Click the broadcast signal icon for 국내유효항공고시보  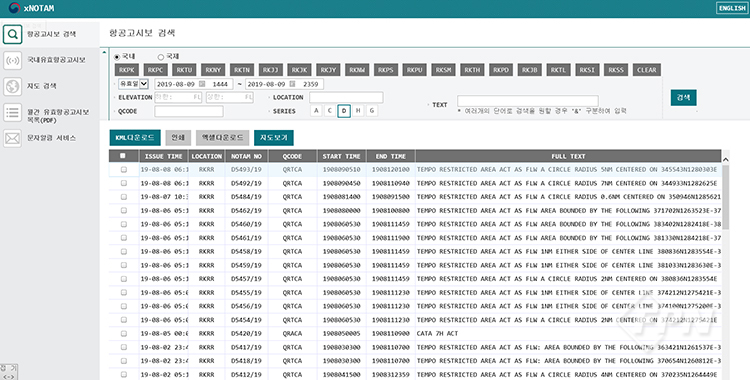pyautogui.click(x=12, y=61)
